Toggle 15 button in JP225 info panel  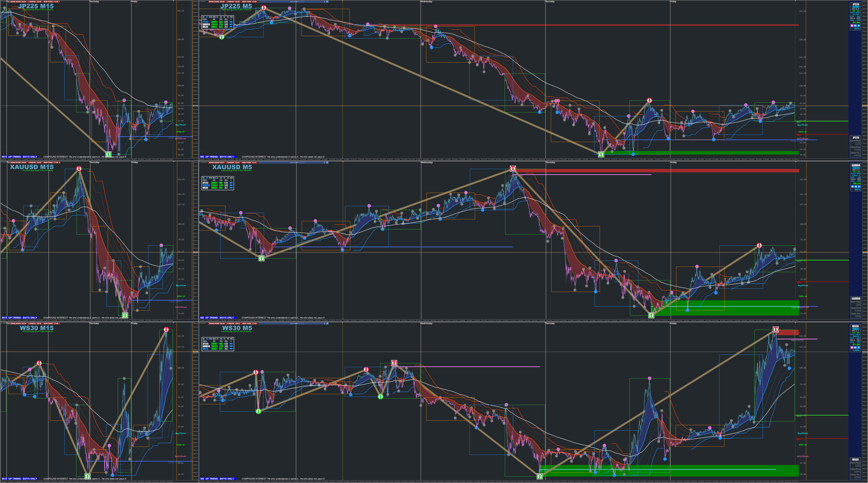point(859,26)
